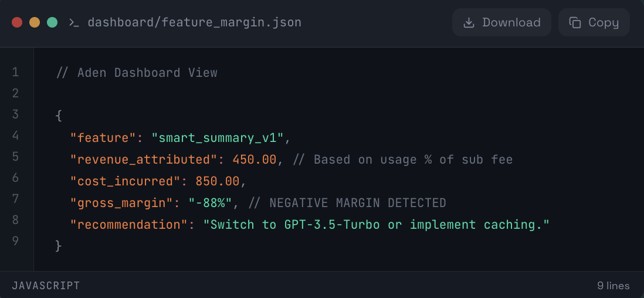The height and width of the screenshot is (298, 644).
Task: Click the "9 lines" count label
Action: 613,286
